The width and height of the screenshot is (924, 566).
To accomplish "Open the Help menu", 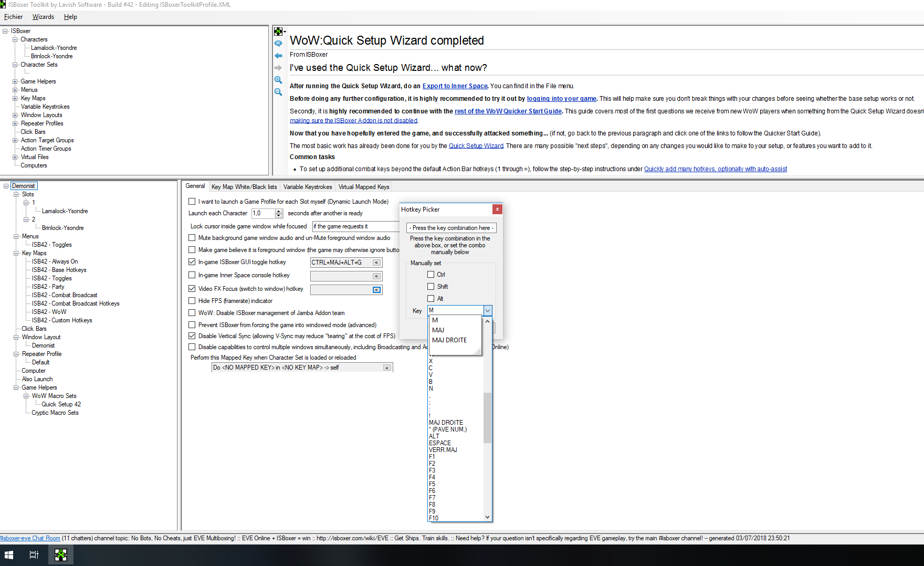I will pos(70,17).
